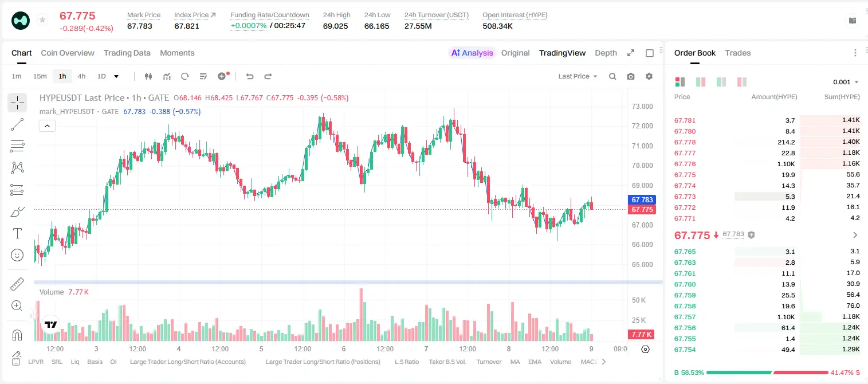Open the Coin Overview tab
Viewport: 868px width, 384px height.
click(68, 53)
